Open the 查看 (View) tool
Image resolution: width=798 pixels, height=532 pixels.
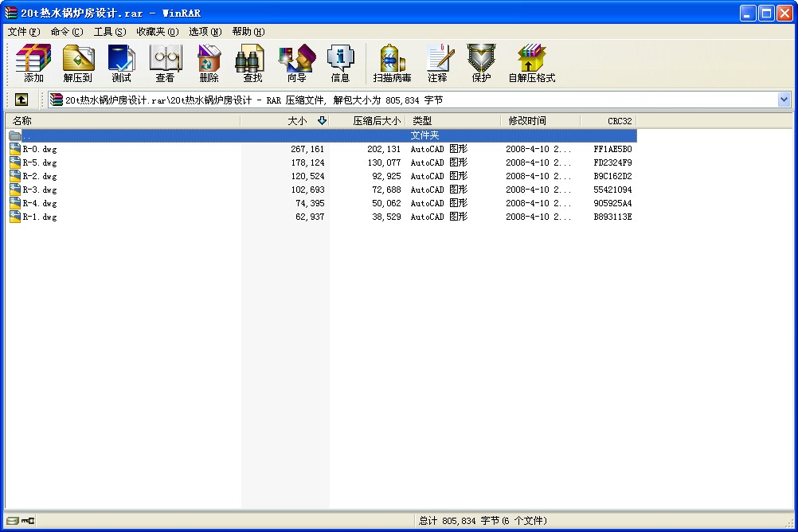pos(165,64)
